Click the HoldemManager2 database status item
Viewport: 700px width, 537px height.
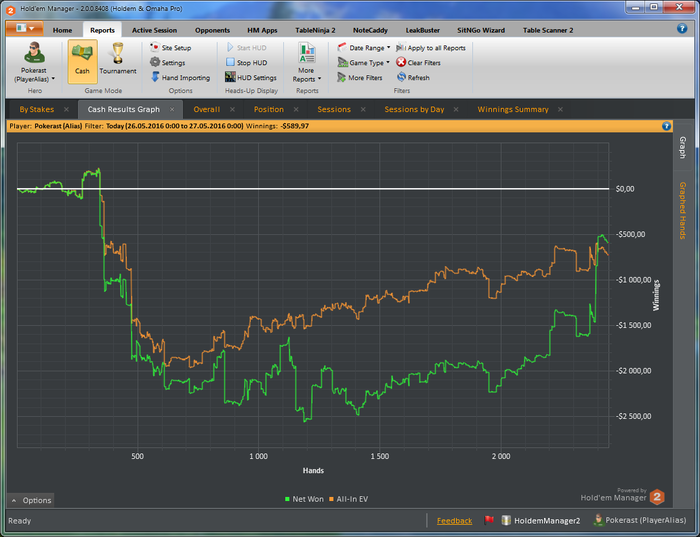tap(541, 520)
